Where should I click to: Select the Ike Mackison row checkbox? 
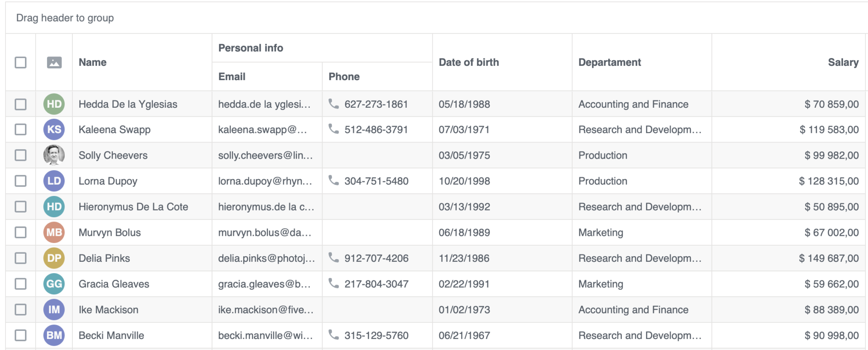click(x=20, y=310)
